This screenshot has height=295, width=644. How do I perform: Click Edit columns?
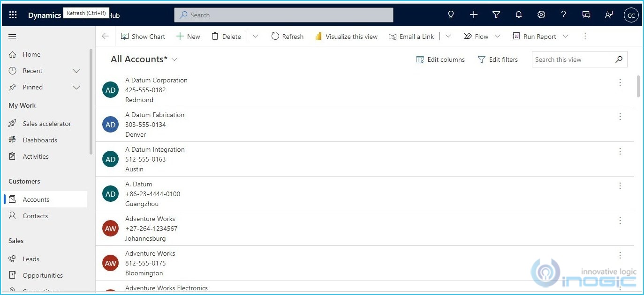click(440, 59)
